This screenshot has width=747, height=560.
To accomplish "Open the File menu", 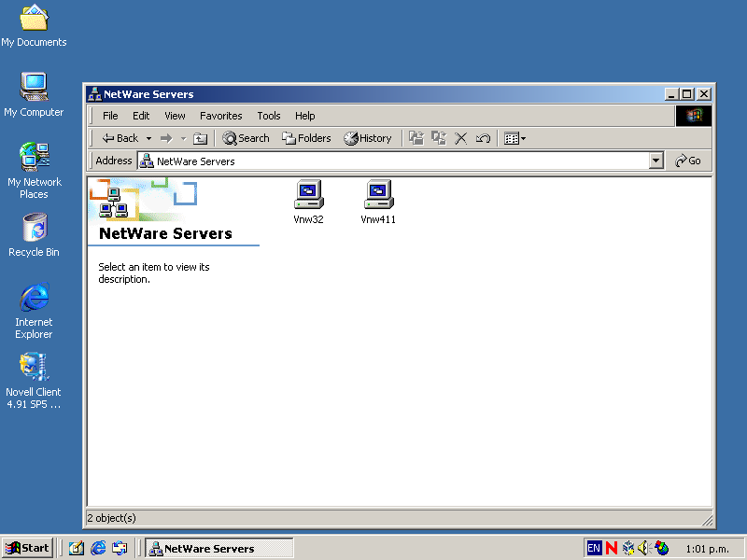I will pyautogui.click(x=110, y=116).
